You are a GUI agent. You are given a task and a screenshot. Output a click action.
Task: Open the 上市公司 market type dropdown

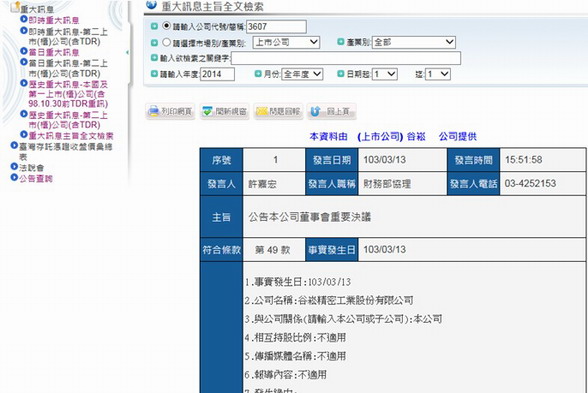(286, 42)
